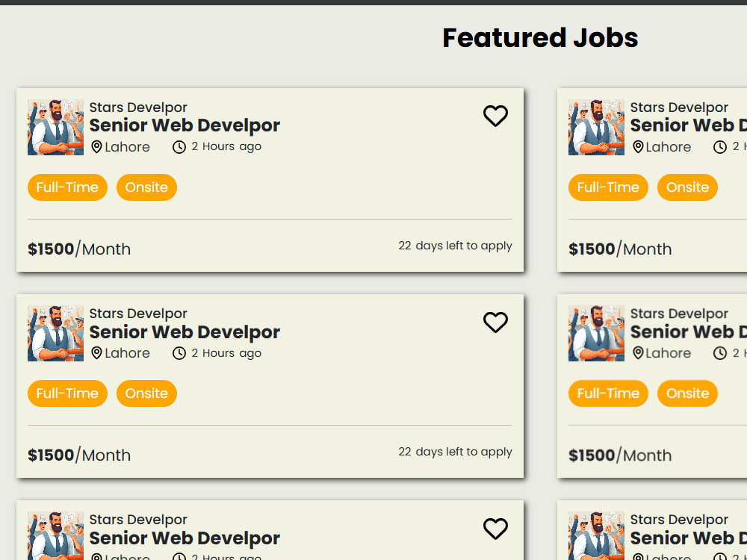The width and height of the screenshot is (747, 560).
Task: Click location pin icon in middle-right card
Action: point(638,353)
